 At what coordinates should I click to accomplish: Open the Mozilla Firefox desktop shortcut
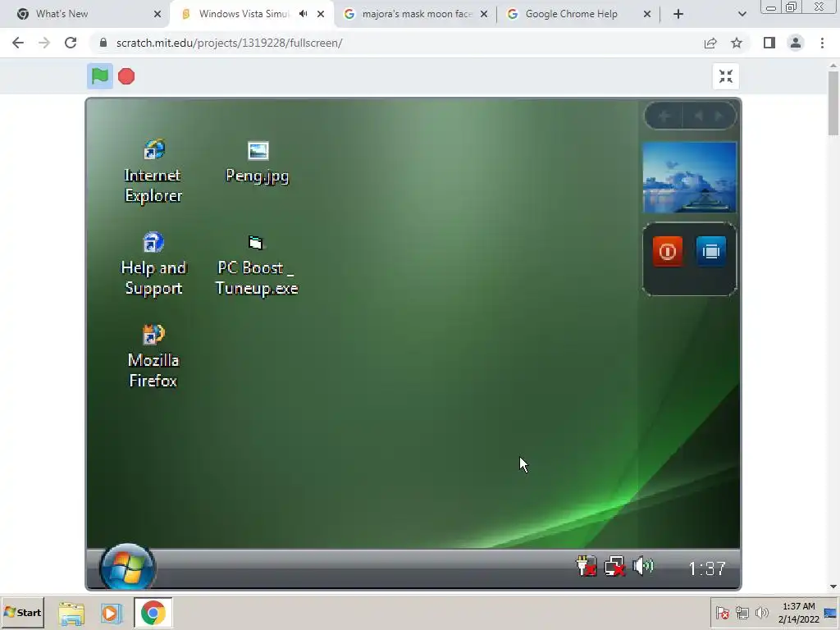click(x=153, y=356)
